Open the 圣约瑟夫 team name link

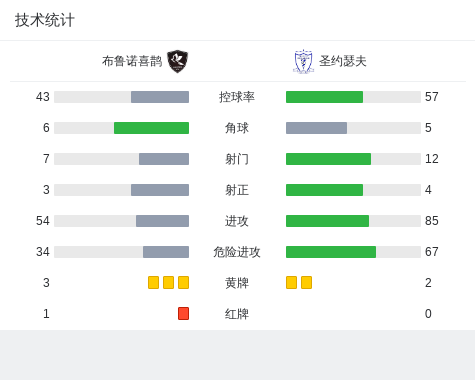coord(343,61)
